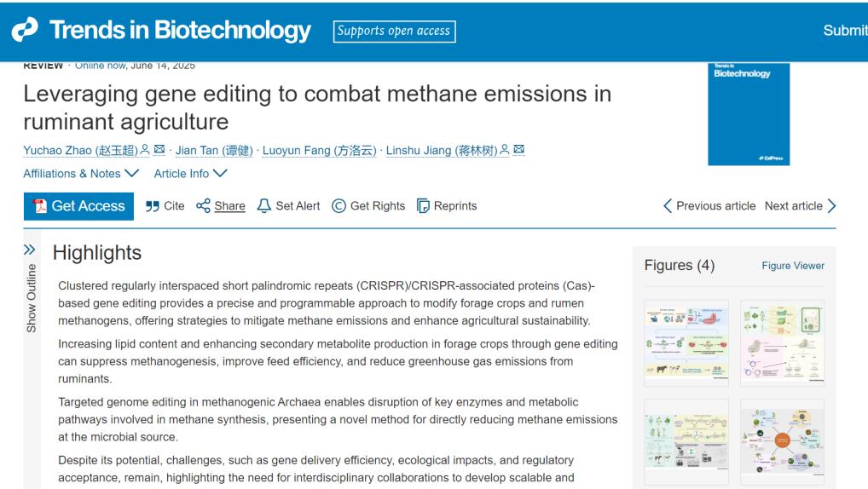Expand the Article Info section

tap(191, 174)
